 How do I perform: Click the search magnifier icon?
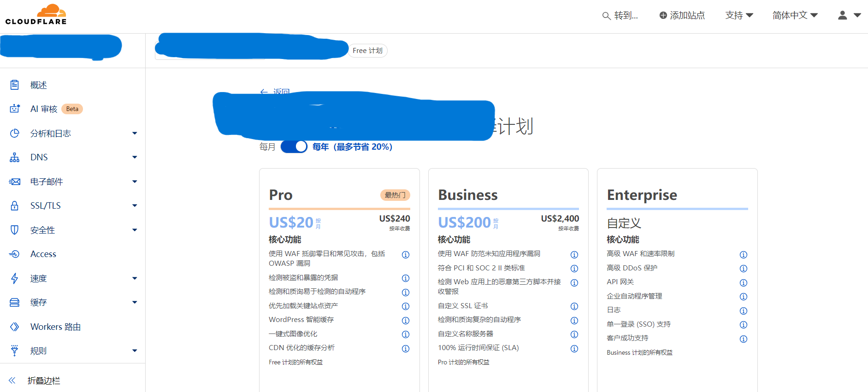(606, 16)
